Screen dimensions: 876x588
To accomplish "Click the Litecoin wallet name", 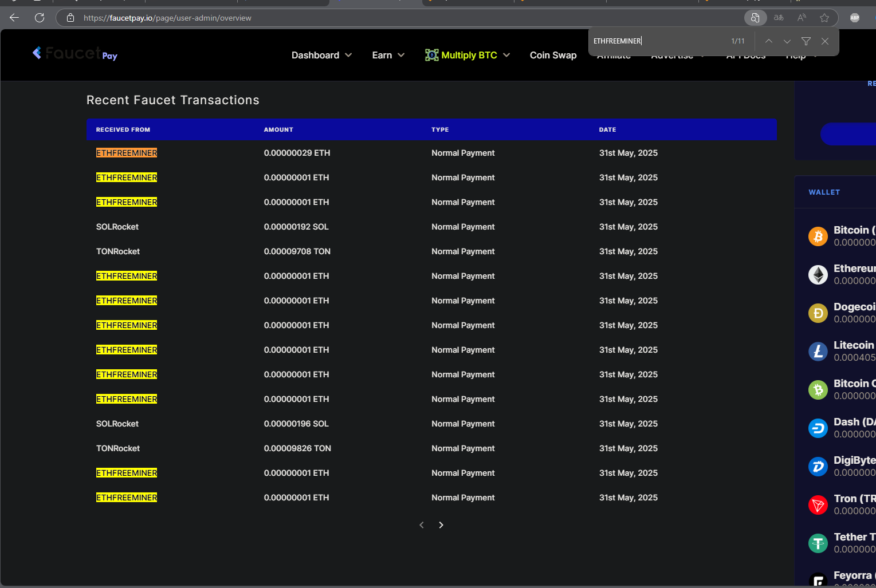I will 854,345.
